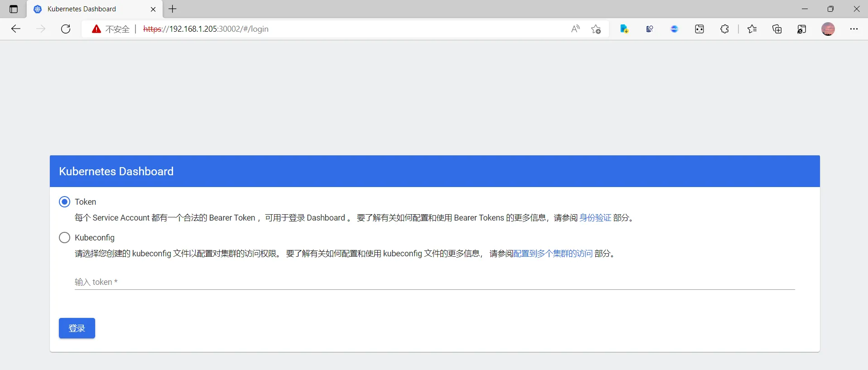The height and width of the screenshot is (370, 868).
Task: Open the tab actions menu icon
Action: (14, 9)
